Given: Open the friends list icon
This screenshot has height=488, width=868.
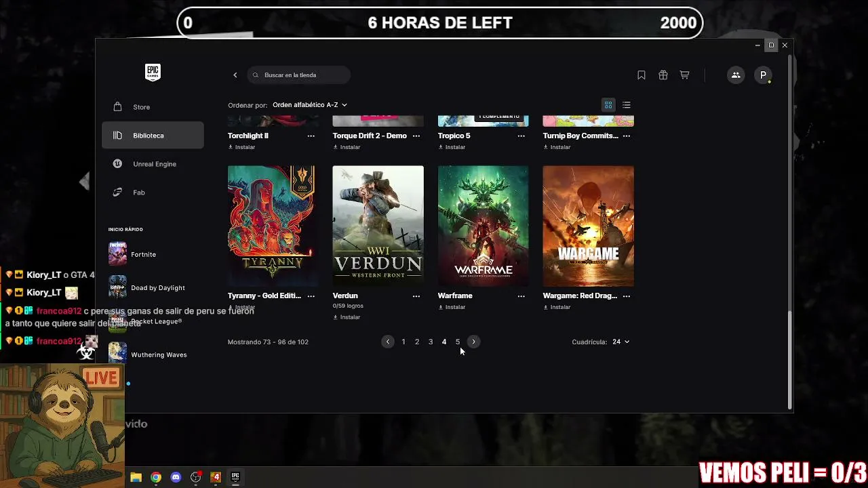Looking at the screenshot, I should [x=736, y=75].
